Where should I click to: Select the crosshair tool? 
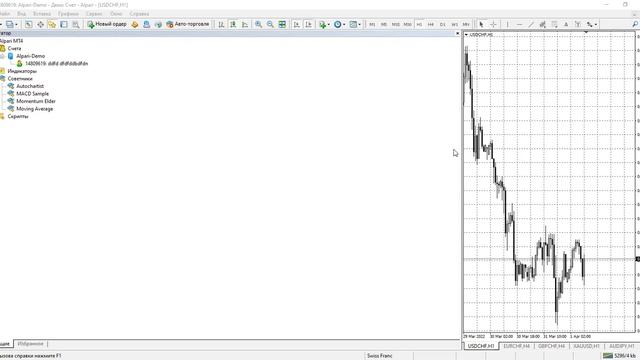point(493,24)
